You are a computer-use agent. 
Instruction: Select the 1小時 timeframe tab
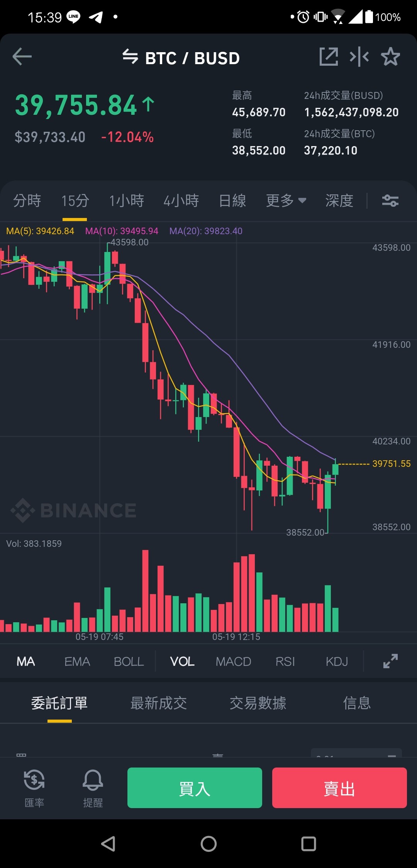click(x=127, y=201)
